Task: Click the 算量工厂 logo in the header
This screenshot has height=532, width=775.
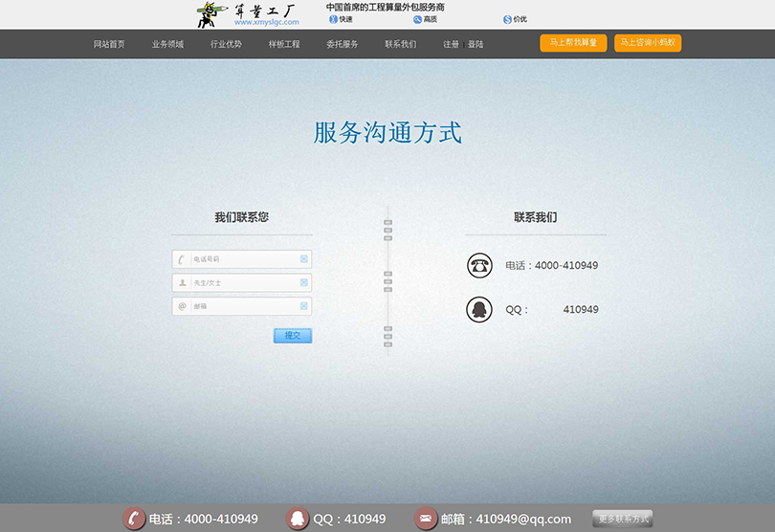Action: (x=247, y=14)
